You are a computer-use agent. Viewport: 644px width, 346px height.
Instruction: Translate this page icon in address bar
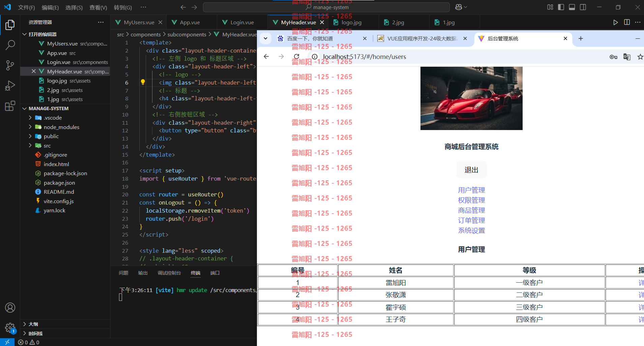[627, 57]
